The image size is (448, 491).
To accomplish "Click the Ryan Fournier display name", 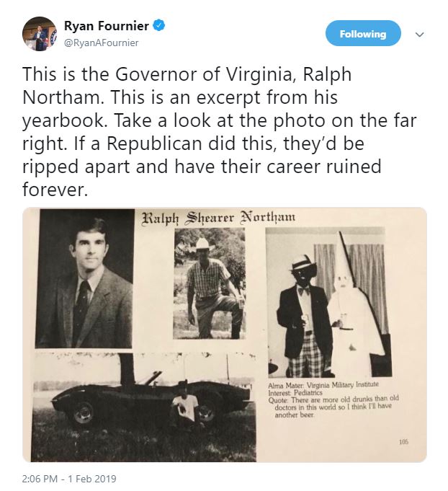I will pos(107,26).
